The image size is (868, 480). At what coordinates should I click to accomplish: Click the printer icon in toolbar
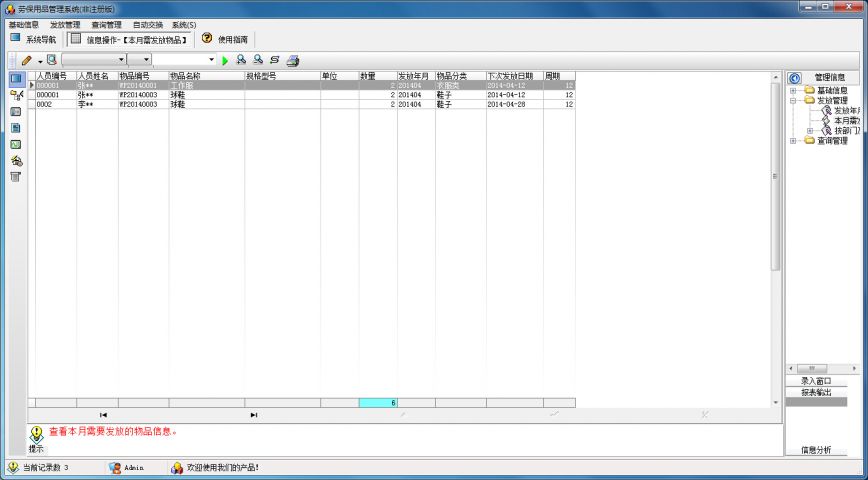click(292, 60)
